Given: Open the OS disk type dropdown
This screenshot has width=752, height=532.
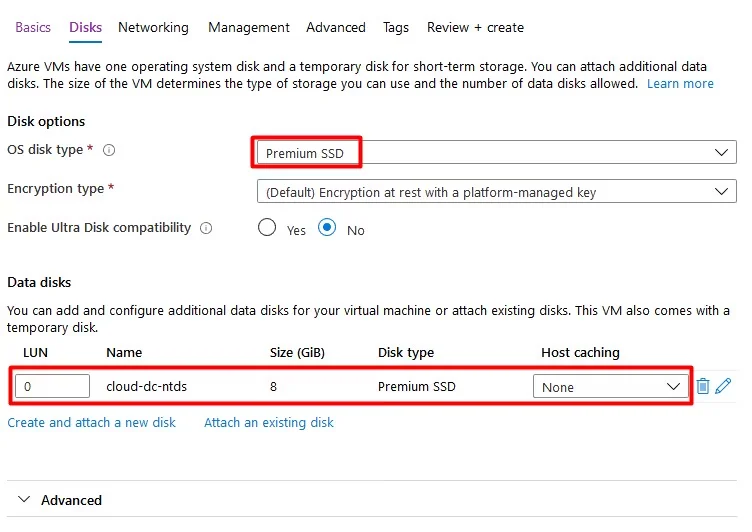Looking at the screenshot, I should (x=496, y=153).
